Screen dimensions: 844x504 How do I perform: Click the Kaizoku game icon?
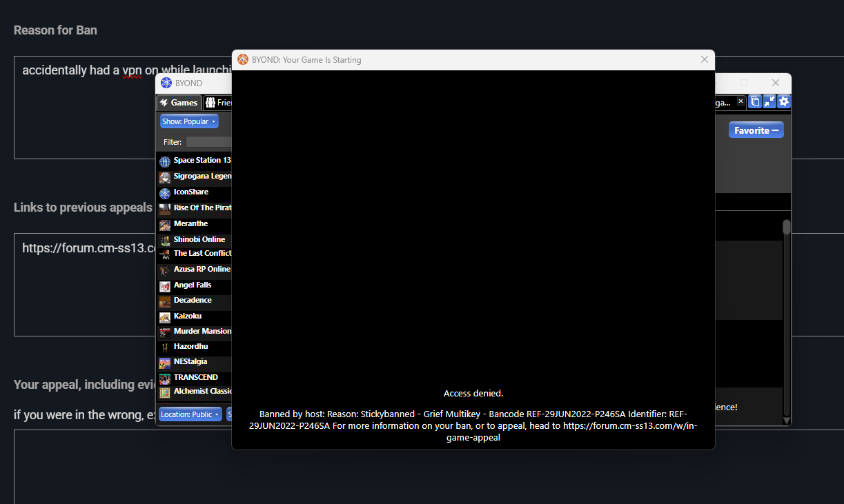[x=165, y=317]
